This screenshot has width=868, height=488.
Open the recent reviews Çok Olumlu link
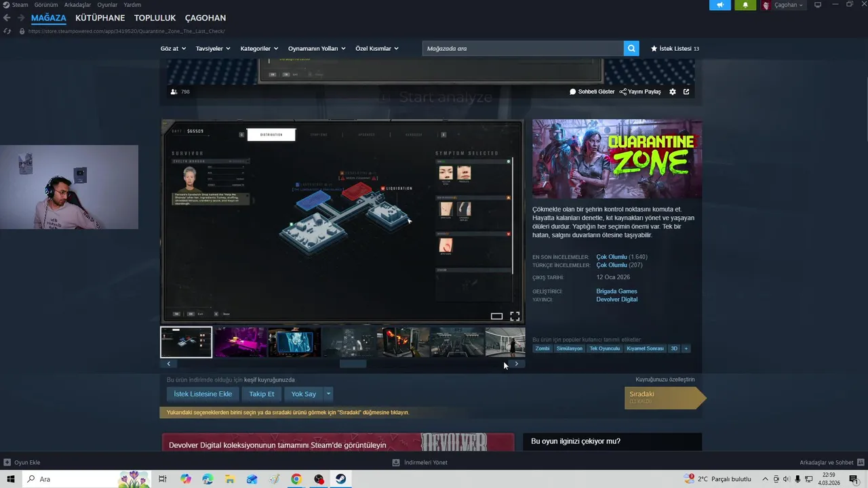coord(612,257)
